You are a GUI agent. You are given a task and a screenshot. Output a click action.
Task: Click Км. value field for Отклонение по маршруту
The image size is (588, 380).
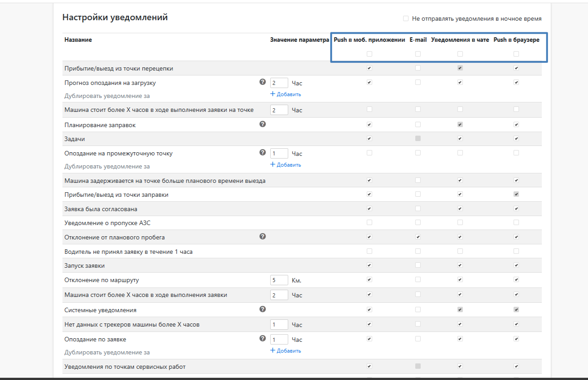coord(279,280)
